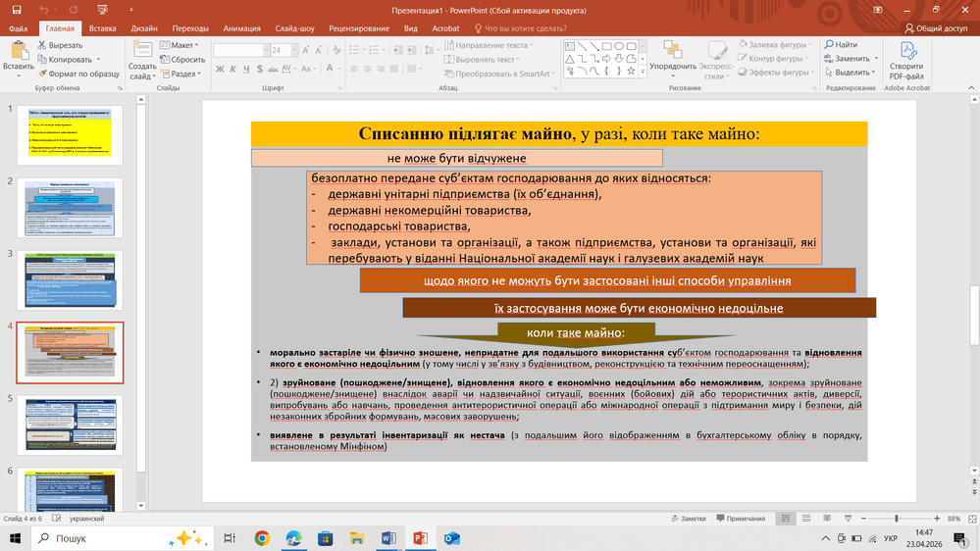The height and width of the screenshot is (551, 980).
Task: Toggle Заметки notes pane in status bar
Action: pos(688,518)
